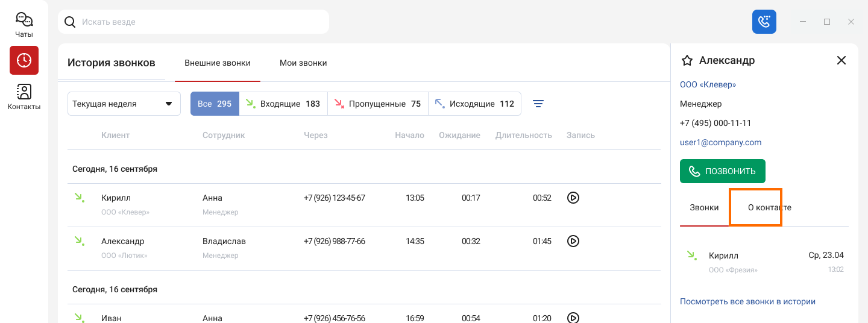Play recording of Иван's call
The width and height of the screenshot is (868, 323).
click(573, 318)
